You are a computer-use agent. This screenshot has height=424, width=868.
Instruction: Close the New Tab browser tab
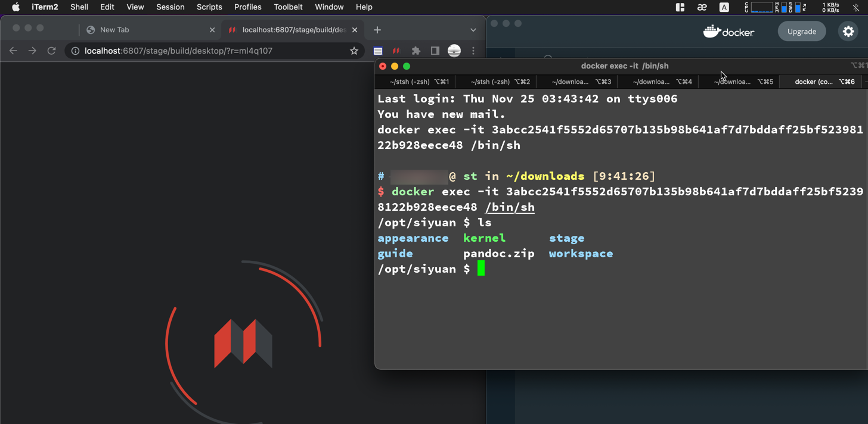coord(212,30)
